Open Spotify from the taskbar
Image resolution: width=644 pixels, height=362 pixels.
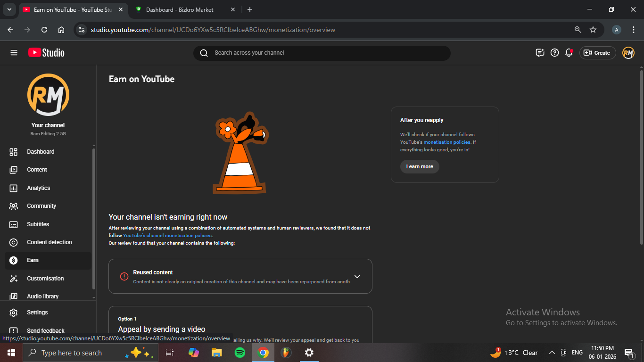click(239, 353)
